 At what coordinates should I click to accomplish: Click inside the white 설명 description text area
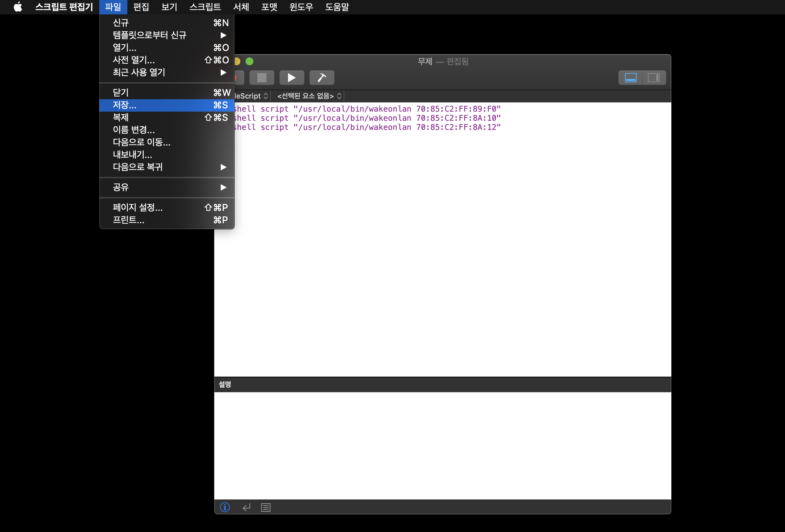coord(442,445)
